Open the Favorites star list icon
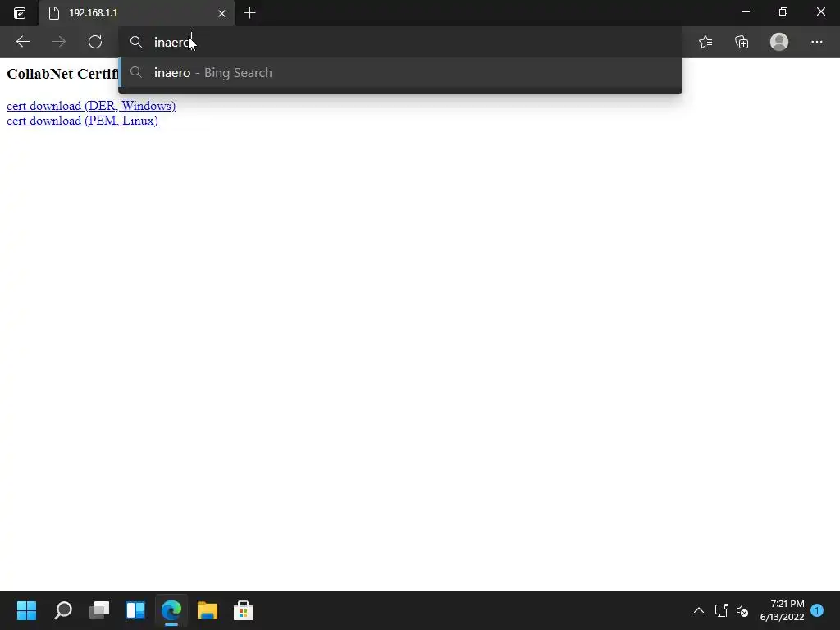The height and width of the screenshot is (630, 840). coord(705,42)
